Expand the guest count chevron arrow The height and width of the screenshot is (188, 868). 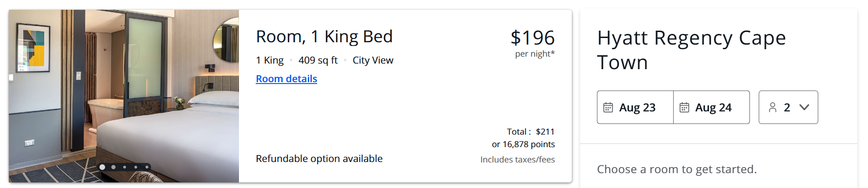pos(804,108)
